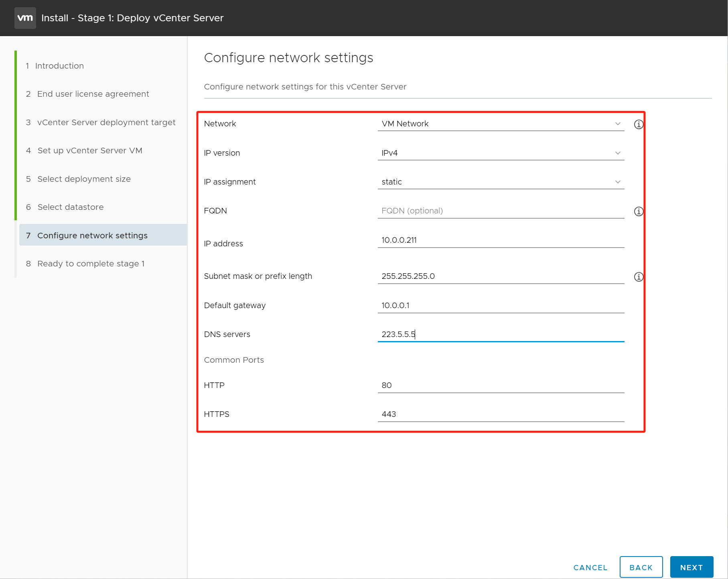Click the Subnet mask info icon
The width and height of the screenshot is (728, 579).
tap(639, 277)
